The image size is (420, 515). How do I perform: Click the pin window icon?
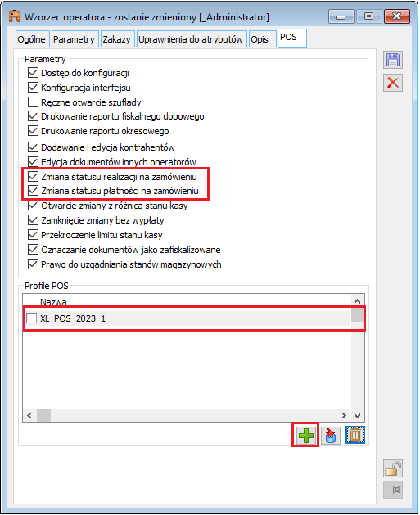click(393, 490)
